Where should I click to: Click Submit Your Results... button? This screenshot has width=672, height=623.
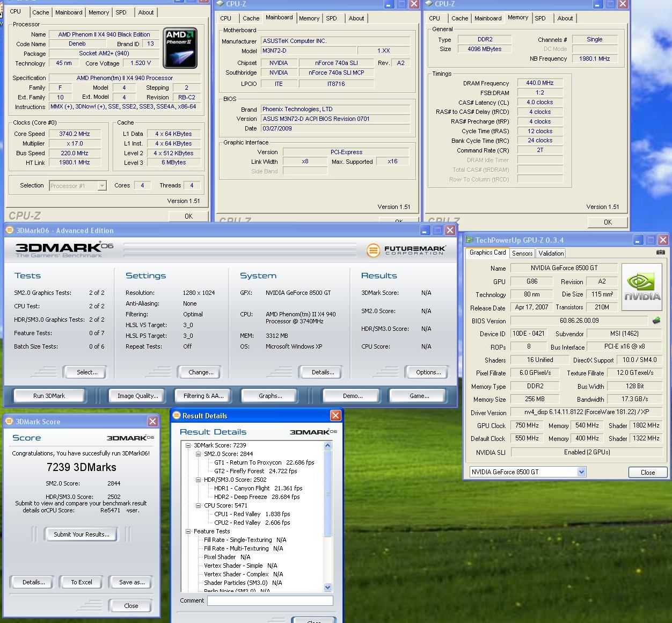(81, 534)
